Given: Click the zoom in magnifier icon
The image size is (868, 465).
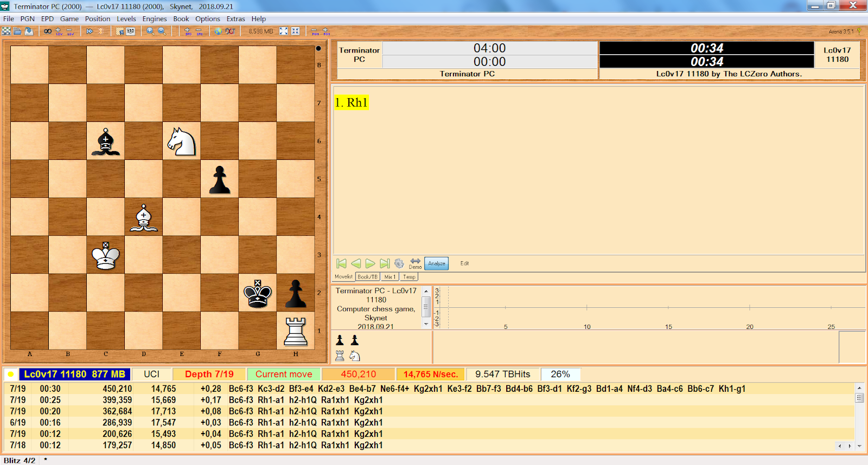Looking at the screenshot, I should click(150, 31).
